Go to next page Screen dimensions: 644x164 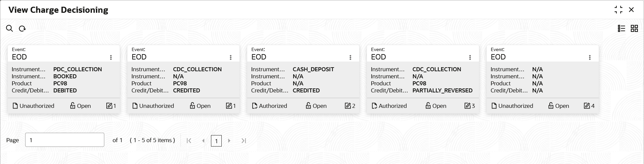229,141
